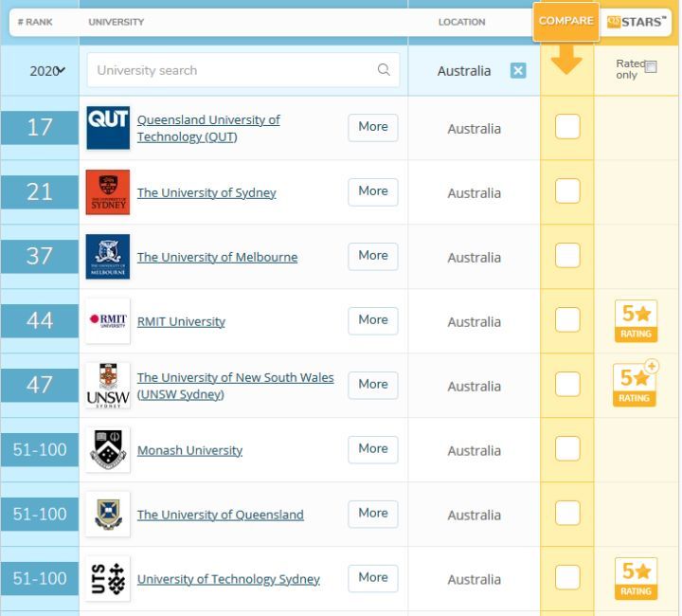Open The University of Melbourne link
The width and height of the screenshot is (682, 616).
(218, 257)
